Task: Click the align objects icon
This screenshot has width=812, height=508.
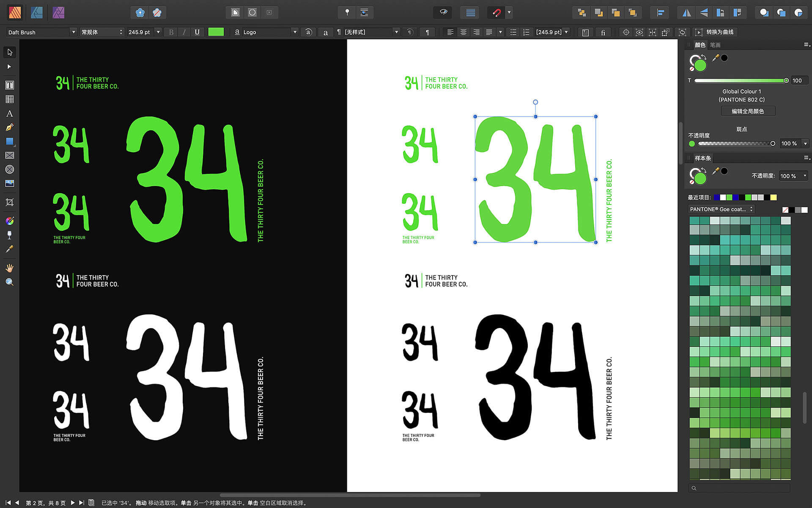Action: point(661,13)
